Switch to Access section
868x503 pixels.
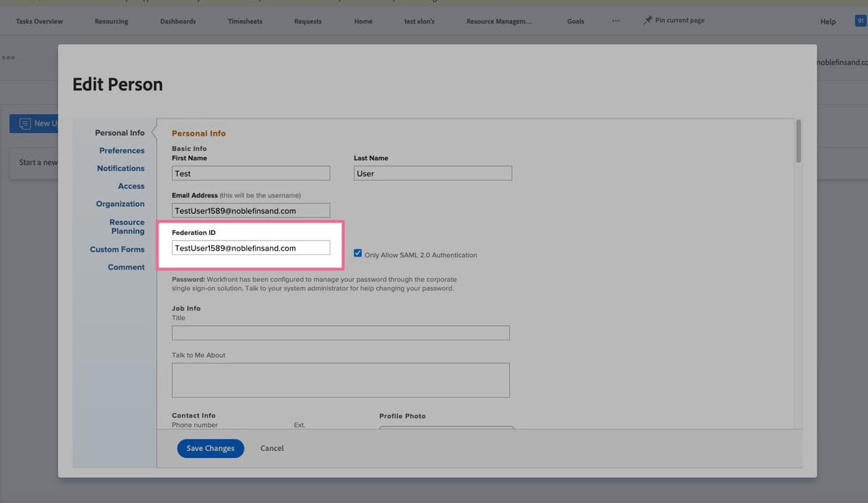tap(131, 186)
